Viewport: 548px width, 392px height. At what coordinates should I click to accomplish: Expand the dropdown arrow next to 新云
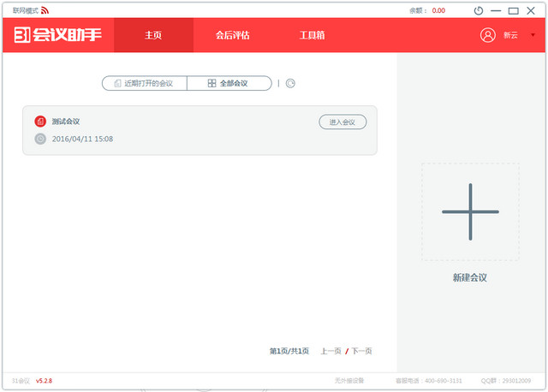tap(531, 36)
